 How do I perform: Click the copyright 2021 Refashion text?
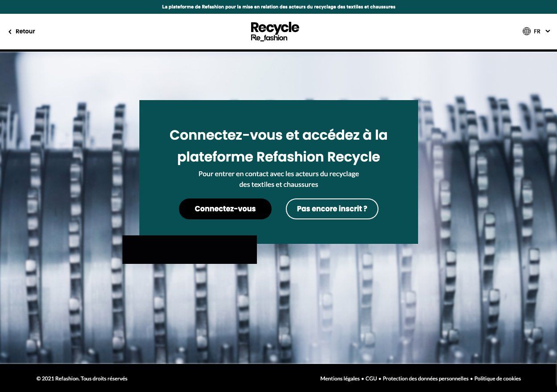[x=82, y=379]
